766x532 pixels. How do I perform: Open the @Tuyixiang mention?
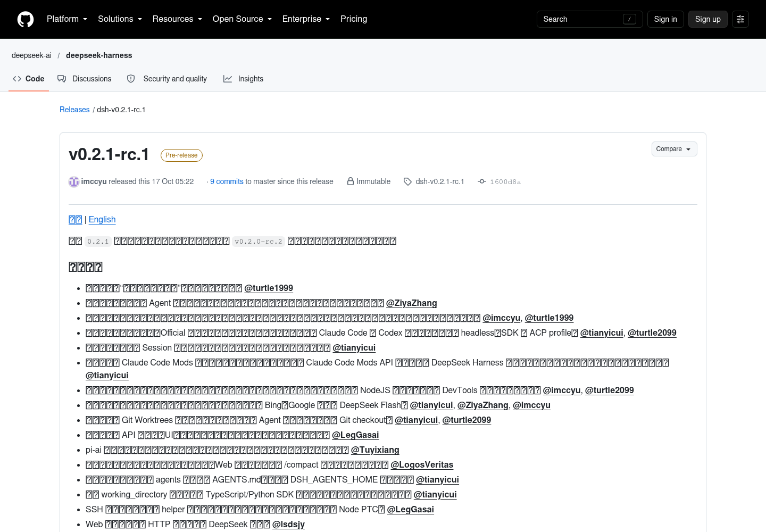coord(375,450)
